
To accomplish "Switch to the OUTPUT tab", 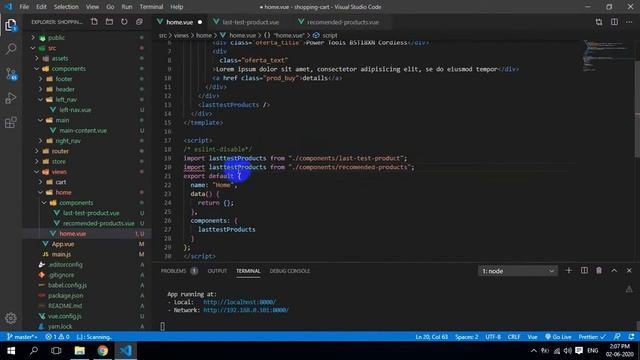I will tap(217, 271).
